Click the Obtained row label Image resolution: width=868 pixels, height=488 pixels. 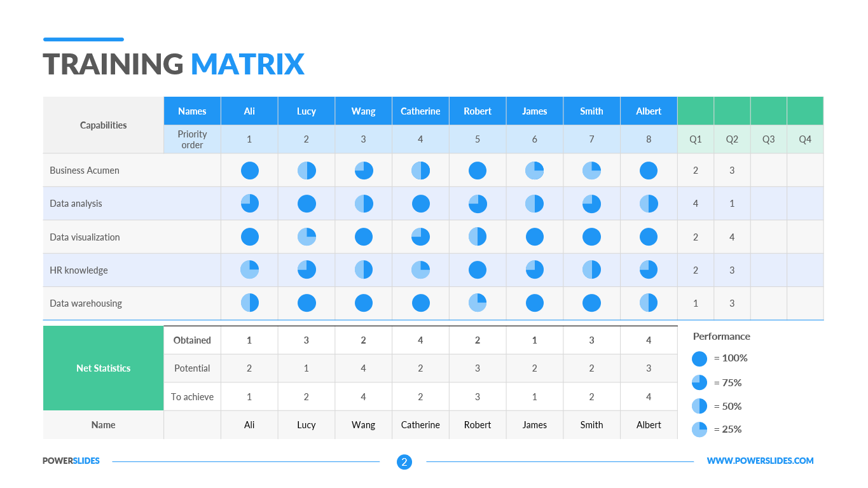[x=192, y=340]
